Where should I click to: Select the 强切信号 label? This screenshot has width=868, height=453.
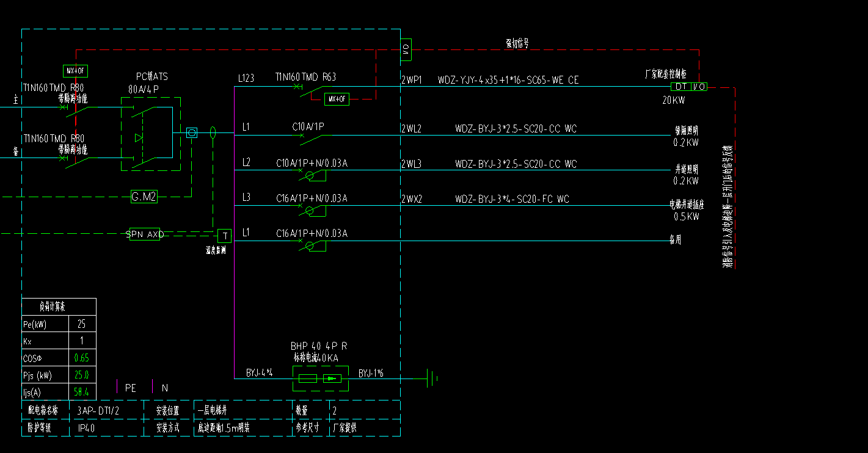pos(517,43)
